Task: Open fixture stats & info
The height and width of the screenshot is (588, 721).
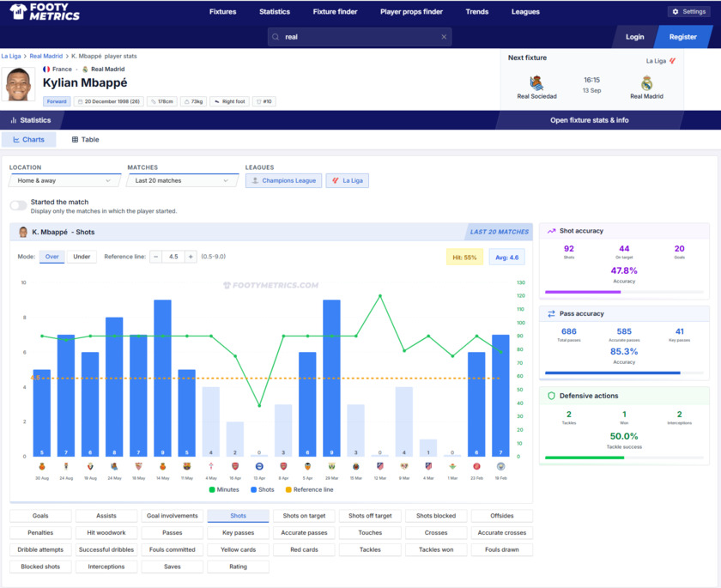Action: pos(589,120)
